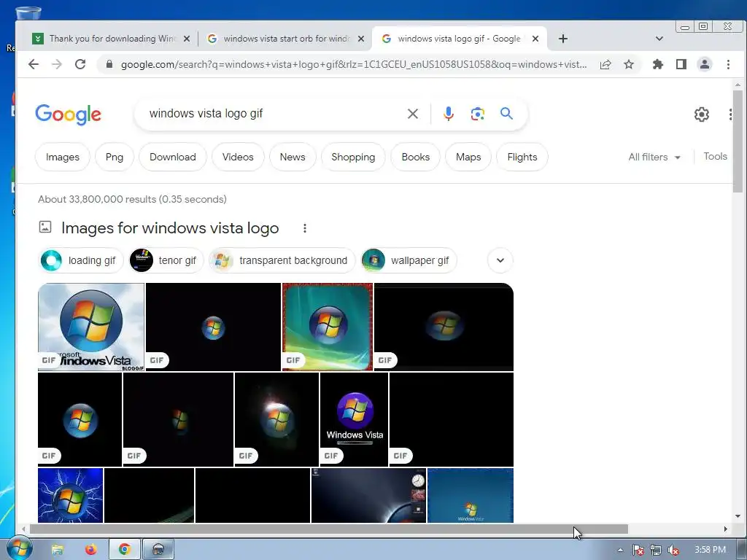
Task: Select the Books filter
Action: [415, 157]
